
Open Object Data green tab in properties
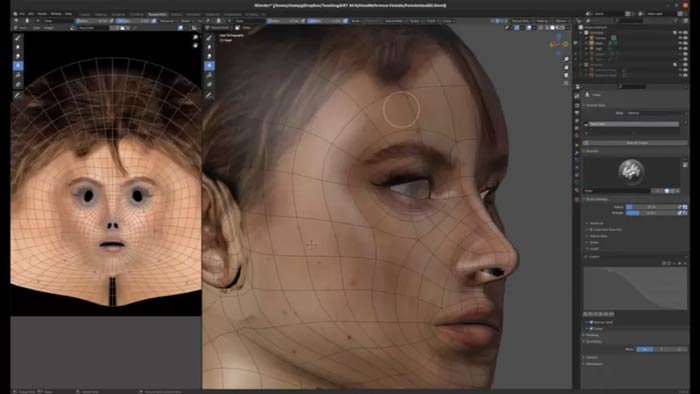coord(577,182)
